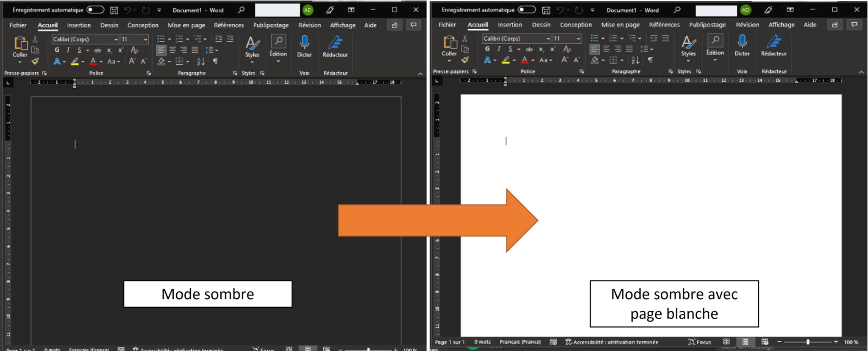Click the zoom slider in white-page window status bar
Image resolution: width=868 pixels, height=351 pixels.
pyautogui.click(x=808, y=342)
